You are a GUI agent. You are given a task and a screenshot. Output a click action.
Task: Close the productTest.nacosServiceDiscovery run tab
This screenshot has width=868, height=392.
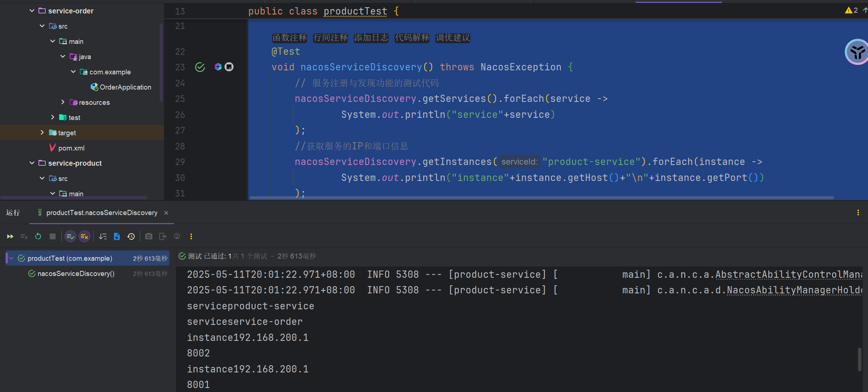click(166, 213)
